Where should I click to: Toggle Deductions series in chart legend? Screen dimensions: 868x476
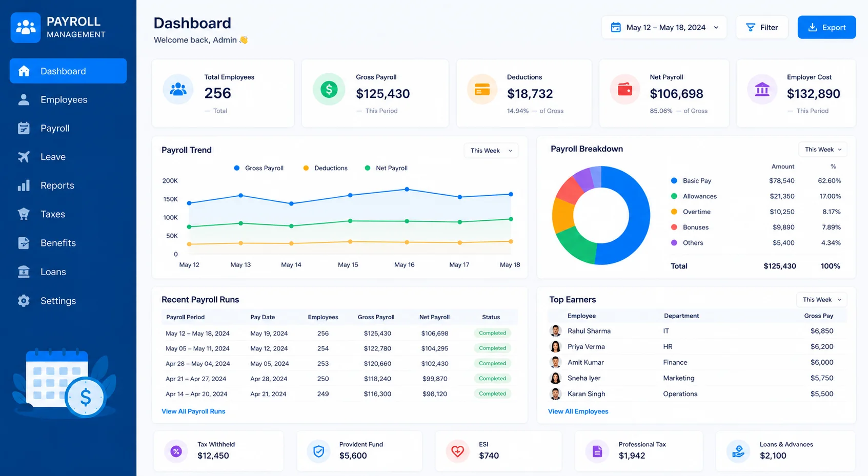325,168
